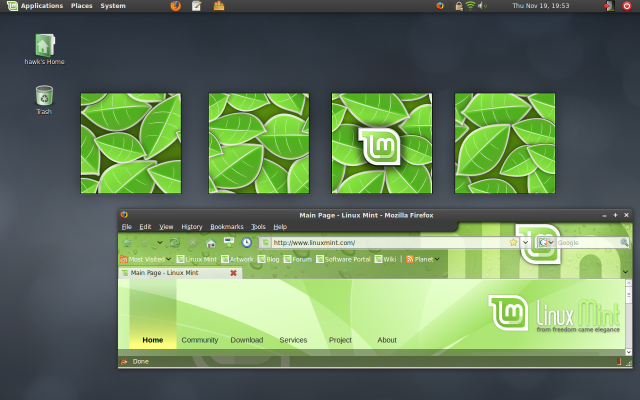The width and height of the screenshot is (640, 400).
Task: Open Firefox File menu
Action: pos(127,227)
